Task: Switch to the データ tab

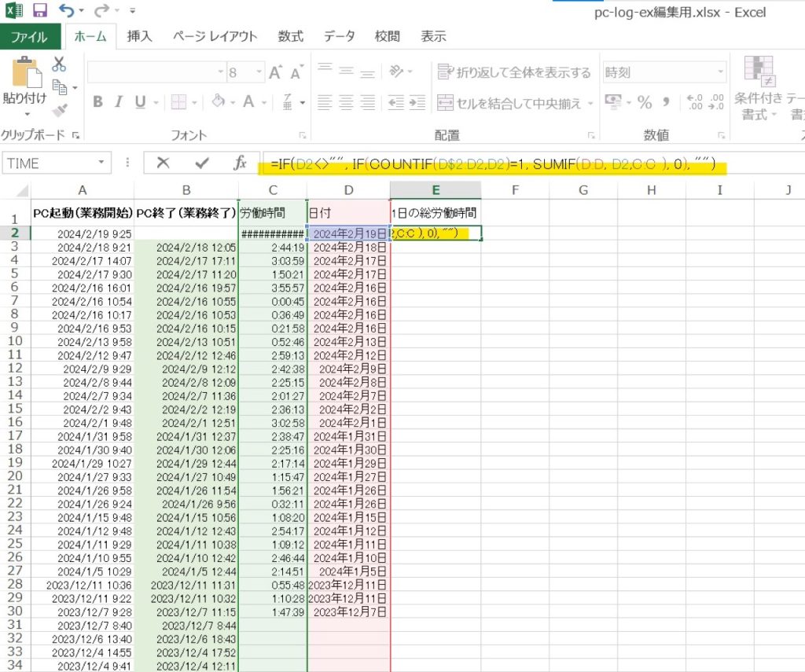Action: [340, 36]
